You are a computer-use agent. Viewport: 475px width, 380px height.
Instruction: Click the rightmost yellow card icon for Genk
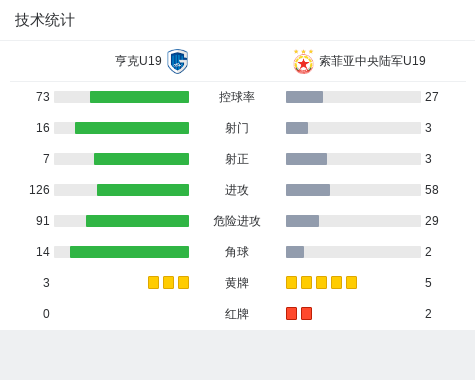183,283
